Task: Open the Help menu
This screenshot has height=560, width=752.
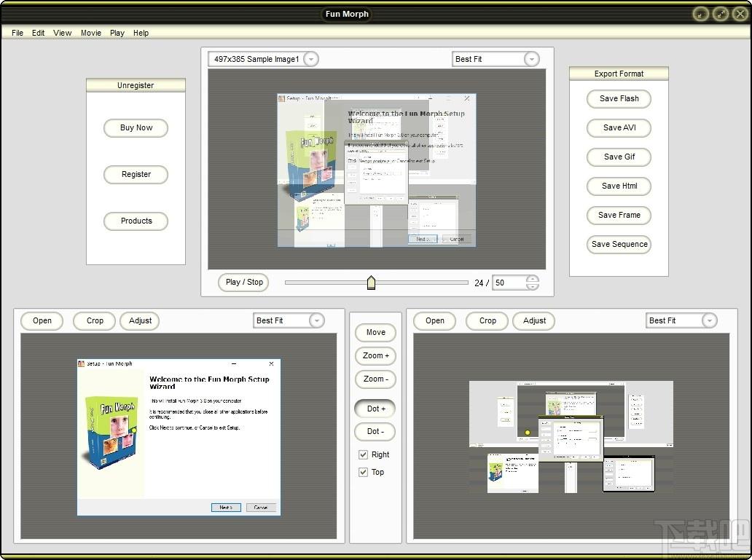Action: 141,33
